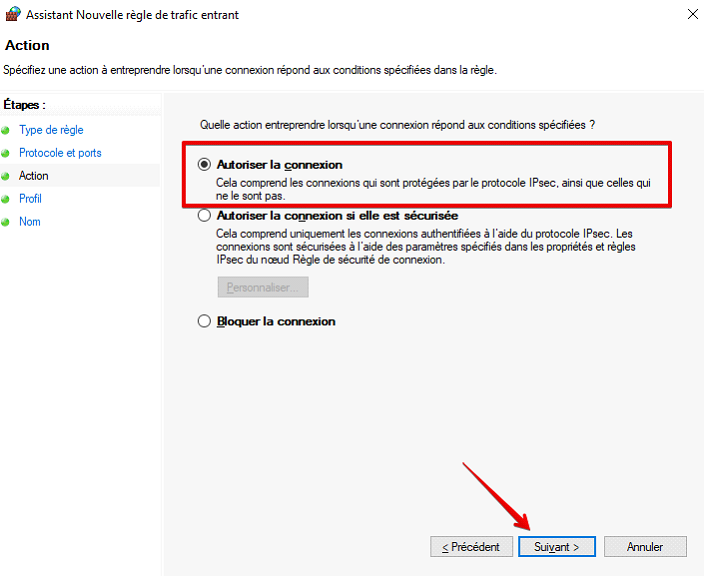This screenshot has height=577, width=705.
Task: Select Autoriser la connexion radio button
Action: 204,165
